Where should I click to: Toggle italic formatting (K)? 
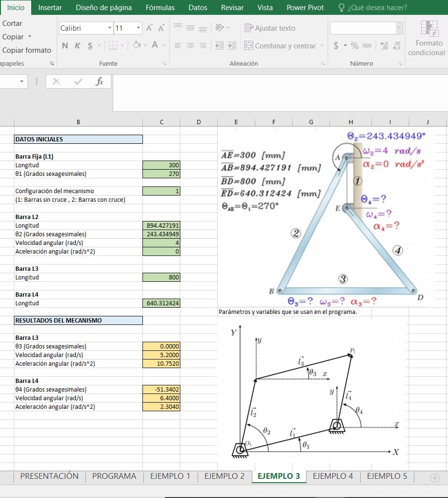pos(77,46)
